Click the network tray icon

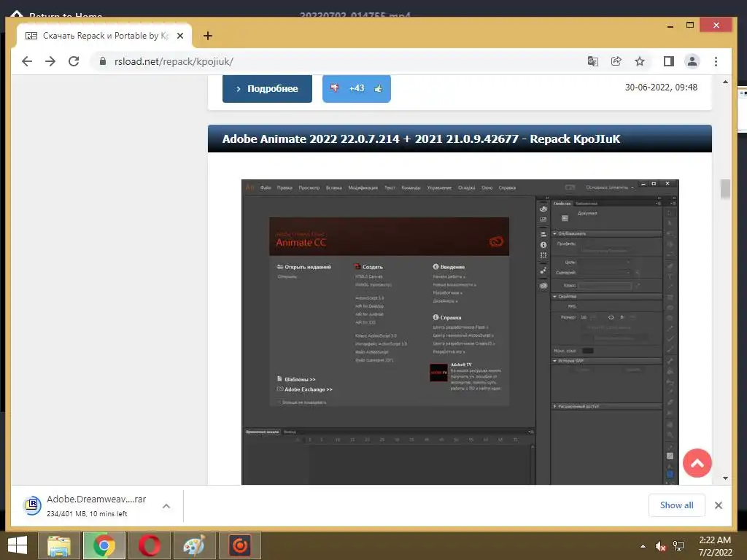point(678,546)
